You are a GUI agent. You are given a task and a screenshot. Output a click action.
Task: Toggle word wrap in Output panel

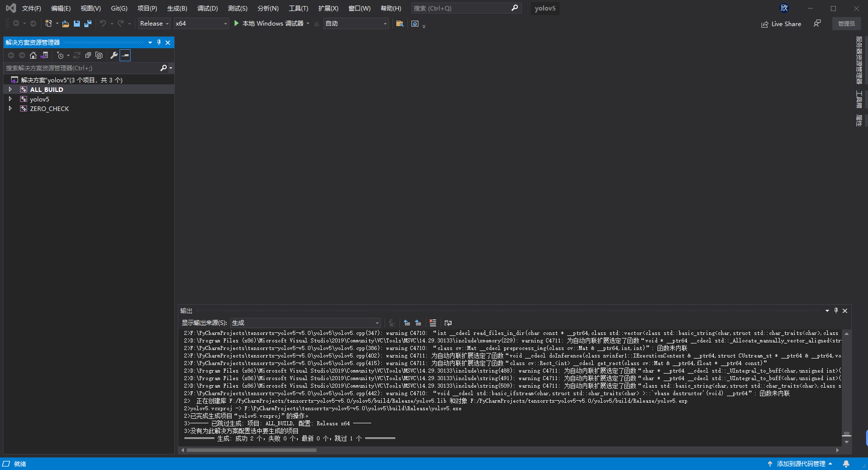[x=448, y=323]
